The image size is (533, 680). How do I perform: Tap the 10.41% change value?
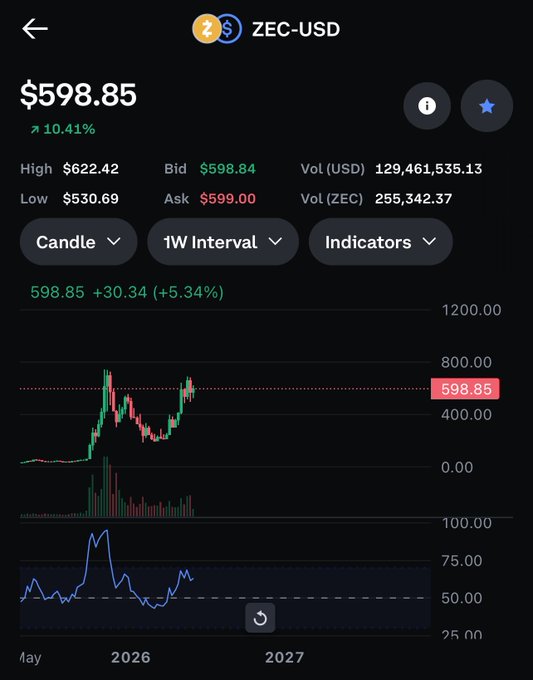point(69,129)
